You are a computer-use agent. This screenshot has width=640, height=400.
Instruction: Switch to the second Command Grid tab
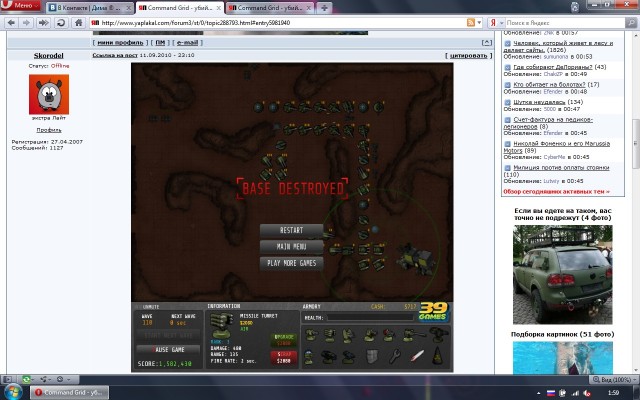coord(269,8)
